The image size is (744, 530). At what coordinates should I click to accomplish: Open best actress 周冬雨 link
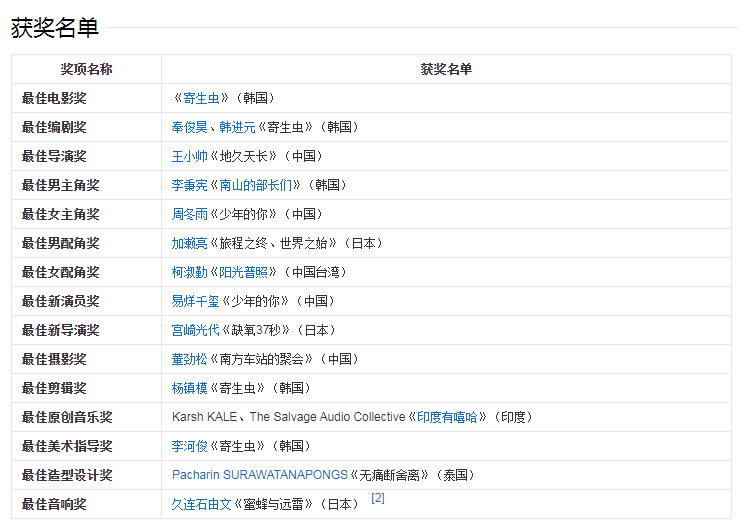[190, 214]
